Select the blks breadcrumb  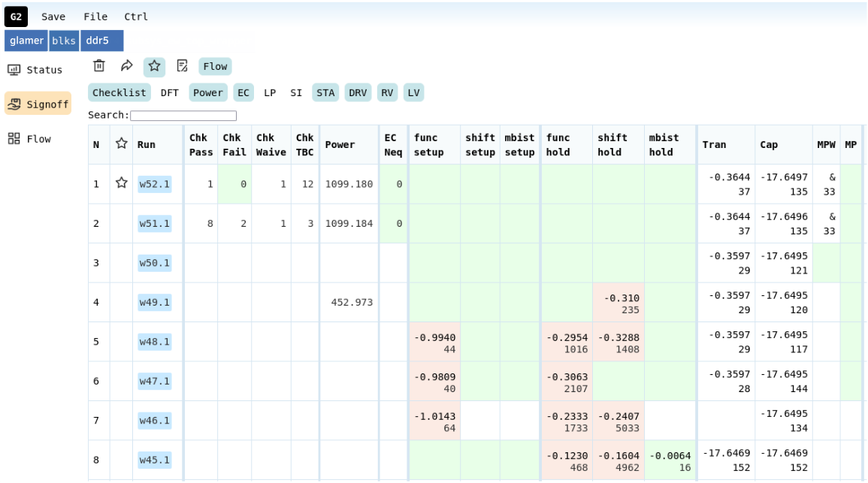pyautogui.click(x=64, y=41)
